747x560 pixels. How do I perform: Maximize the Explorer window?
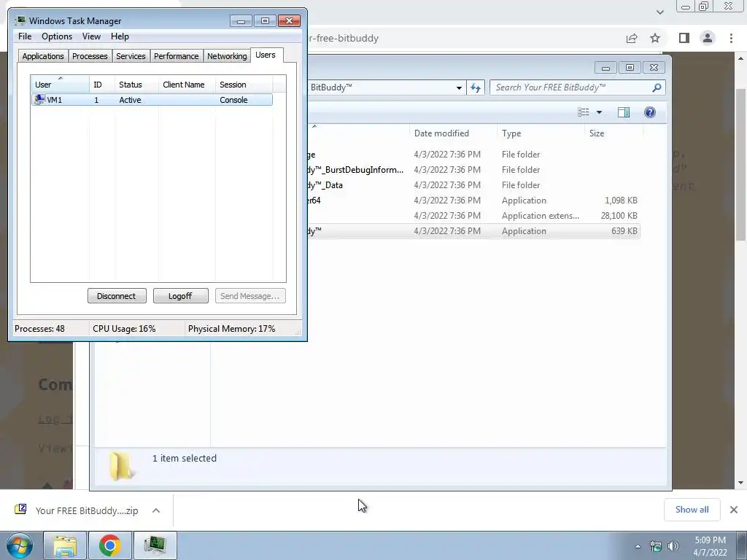point(630,68)
